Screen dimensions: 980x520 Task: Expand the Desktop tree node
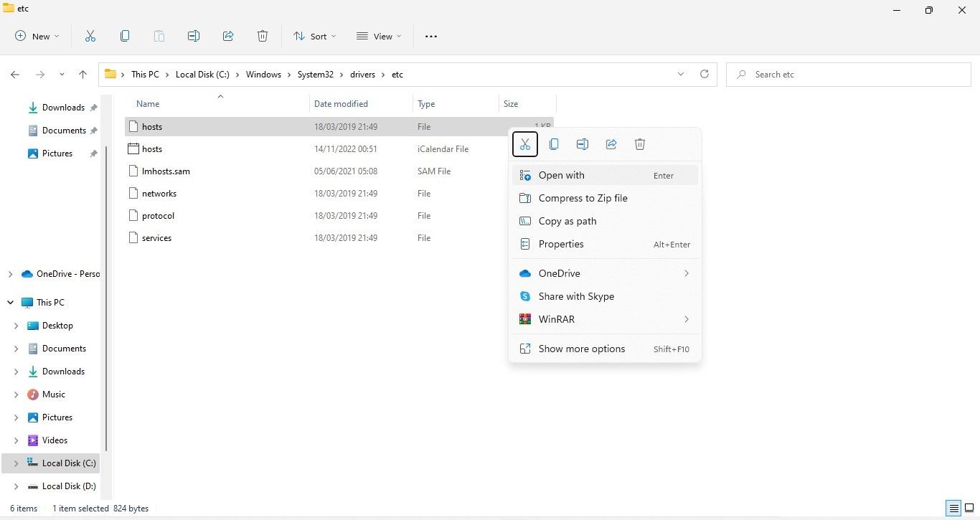(x=17, y=326)
